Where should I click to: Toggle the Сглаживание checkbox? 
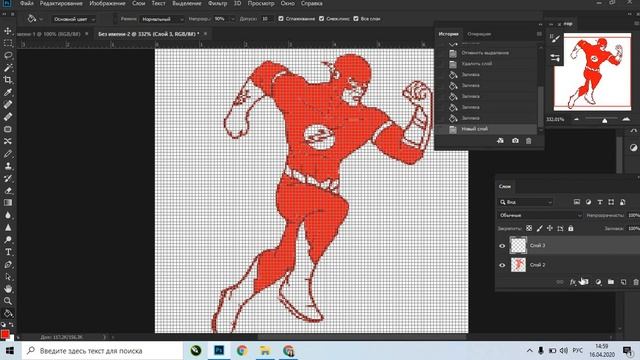tap(281, 19)
